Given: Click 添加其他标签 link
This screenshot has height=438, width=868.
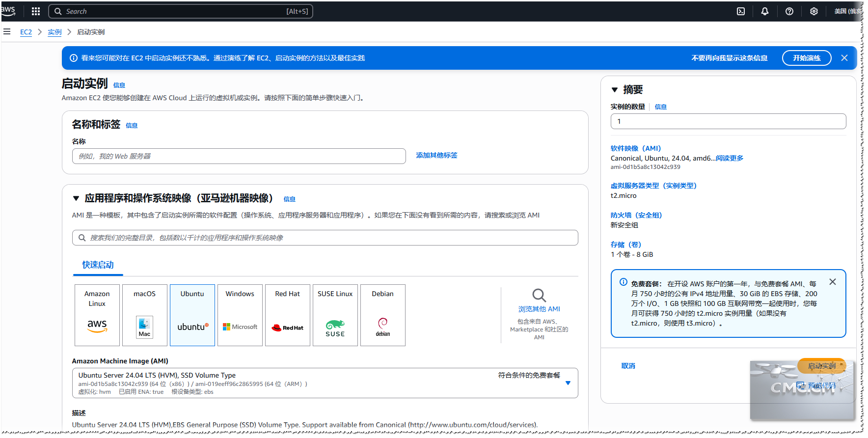Looking at the screenshot, I should pyautogui.click(x=437, y=155).
